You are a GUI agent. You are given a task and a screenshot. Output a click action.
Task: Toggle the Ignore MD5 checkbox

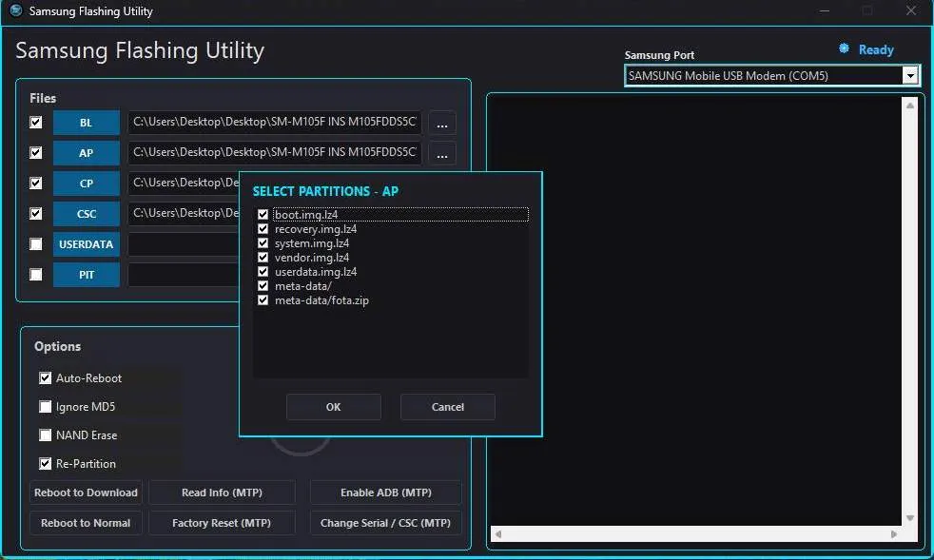coord(46,406)
